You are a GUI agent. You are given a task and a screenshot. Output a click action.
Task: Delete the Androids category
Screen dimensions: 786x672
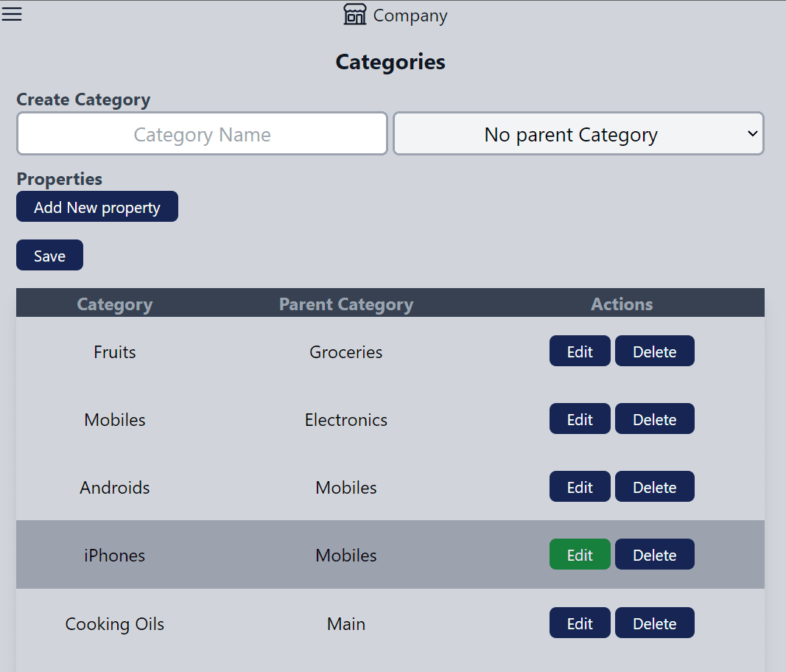click(x=654, y=487)
